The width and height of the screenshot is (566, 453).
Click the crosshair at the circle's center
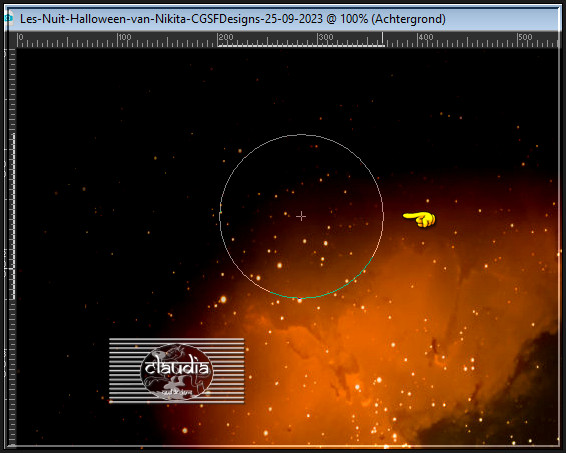click(301, 216)
